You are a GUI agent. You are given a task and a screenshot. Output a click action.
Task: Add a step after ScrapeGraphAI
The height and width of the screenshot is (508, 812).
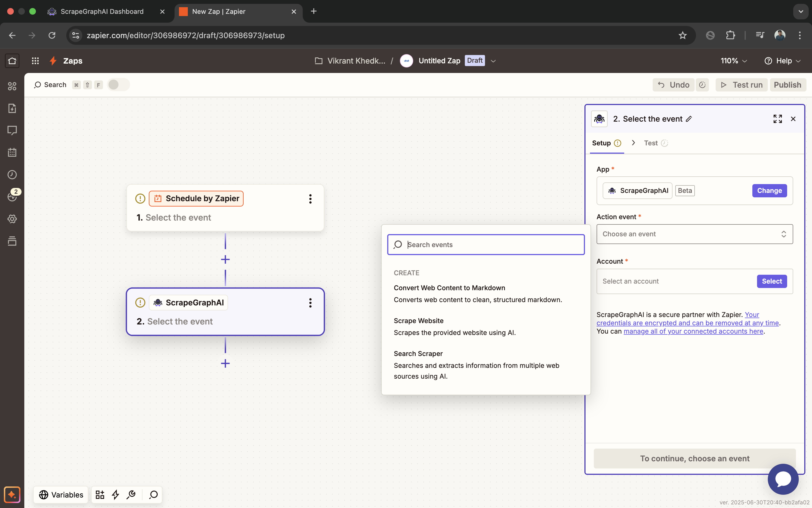pyautogui.click(x=225, y=363)
